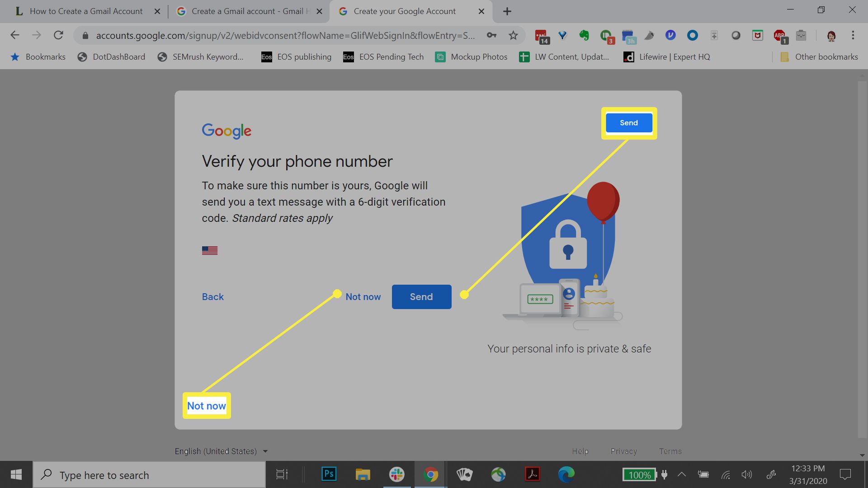Open the Evernote elephant extension
Screen dimensions: 868x488
point(584,35)
